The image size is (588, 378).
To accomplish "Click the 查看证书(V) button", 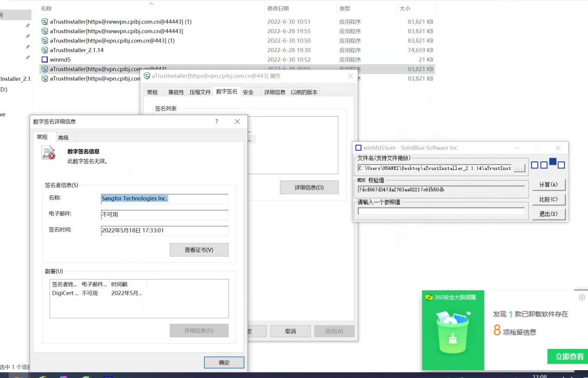I will pos(199,250).
